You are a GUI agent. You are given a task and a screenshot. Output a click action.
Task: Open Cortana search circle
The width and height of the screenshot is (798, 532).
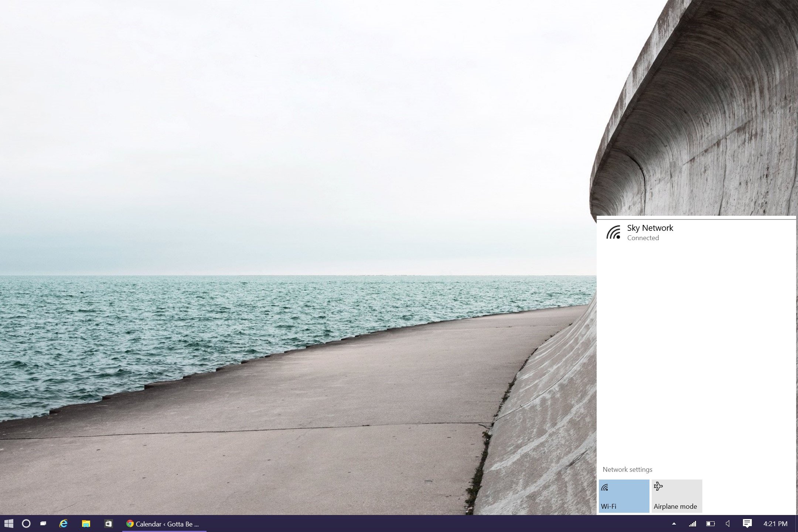(26, 524)
